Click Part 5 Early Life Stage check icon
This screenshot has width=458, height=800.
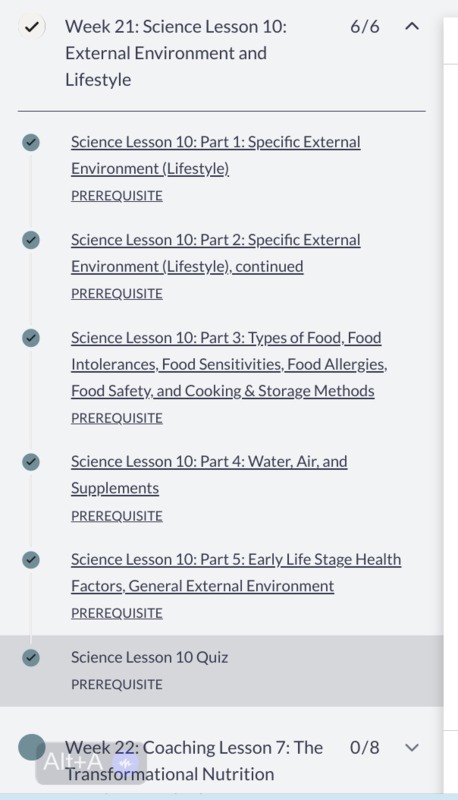31,560
